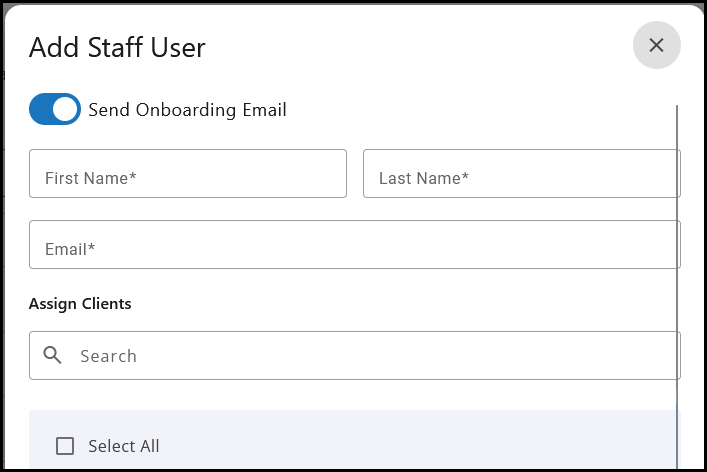This screenshot has width=707, height=472.
Task: Click the Assign Clients search box
Action: [x=370, y=355]
